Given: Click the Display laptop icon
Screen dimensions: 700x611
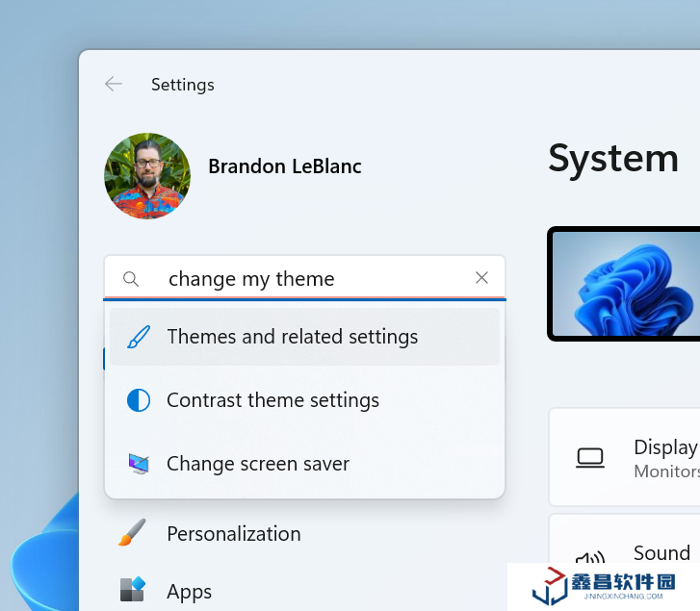Looking at the screenshot, I should 589,458.
